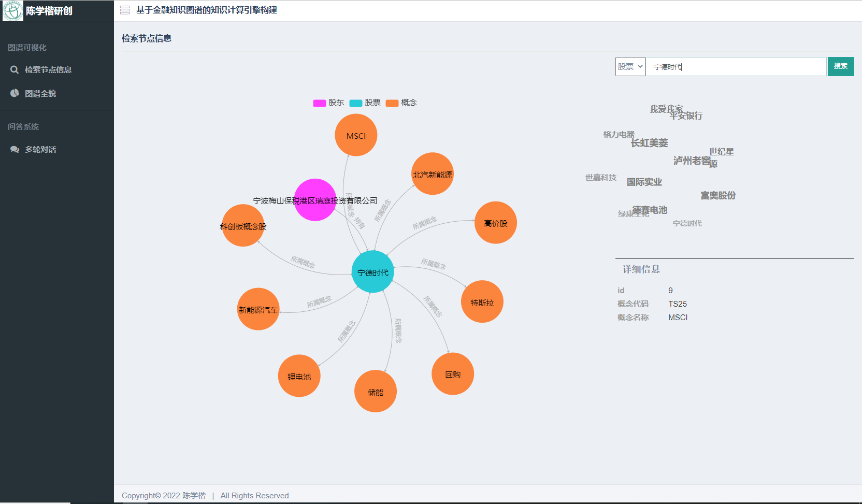Image resolution: width=862 pixels, height=504 pixels.
Task: Toggle the 股票 legend swatch
Action: (356, 103)
